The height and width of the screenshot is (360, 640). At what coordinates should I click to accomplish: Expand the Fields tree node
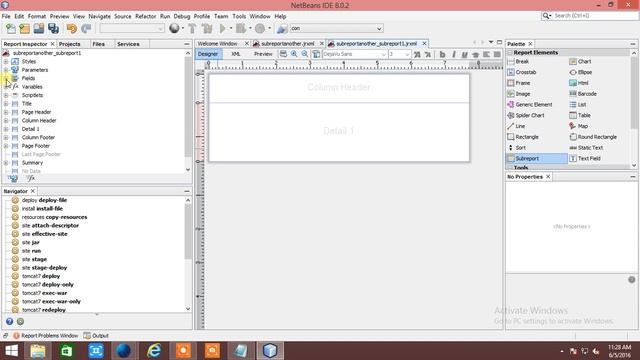click(6, 78)
